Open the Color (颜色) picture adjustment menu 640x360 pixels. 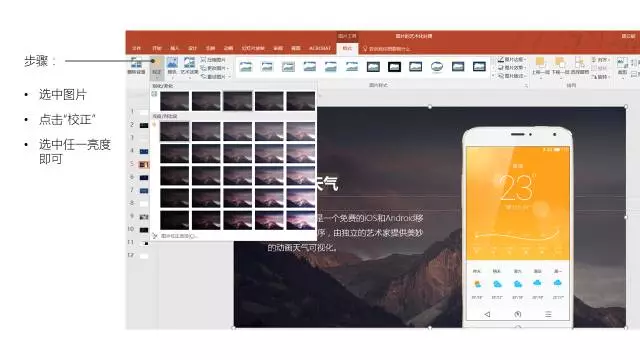172,67
